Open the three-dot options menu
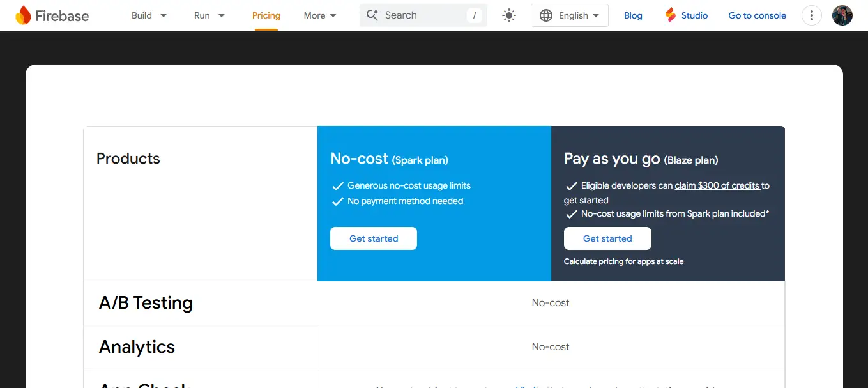868x388 pixels. point(811,15)
